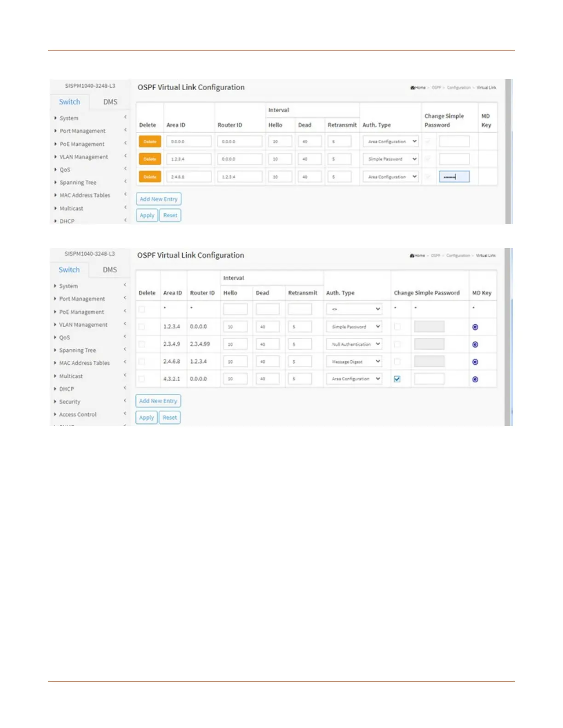Open the wildcard row Auth. Type dropdown

coord(354,309)
